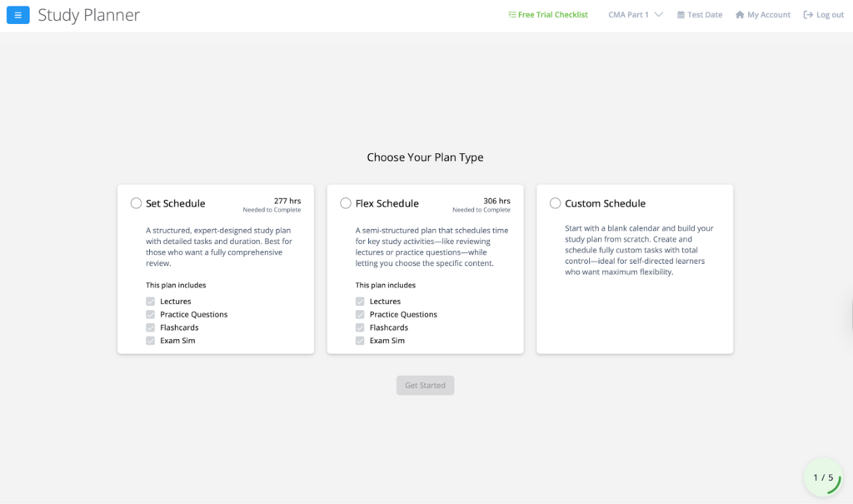Check Lectures under Set Schedule
The height and width of the screenshot is (504, 853).
coord(150,301)
